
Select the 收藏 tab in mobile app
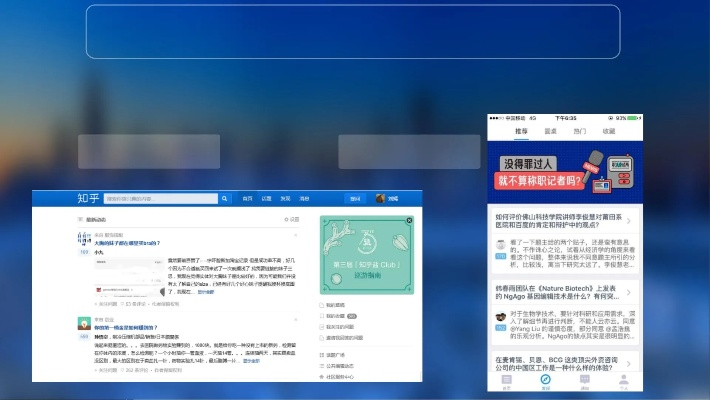click(608, 131)
